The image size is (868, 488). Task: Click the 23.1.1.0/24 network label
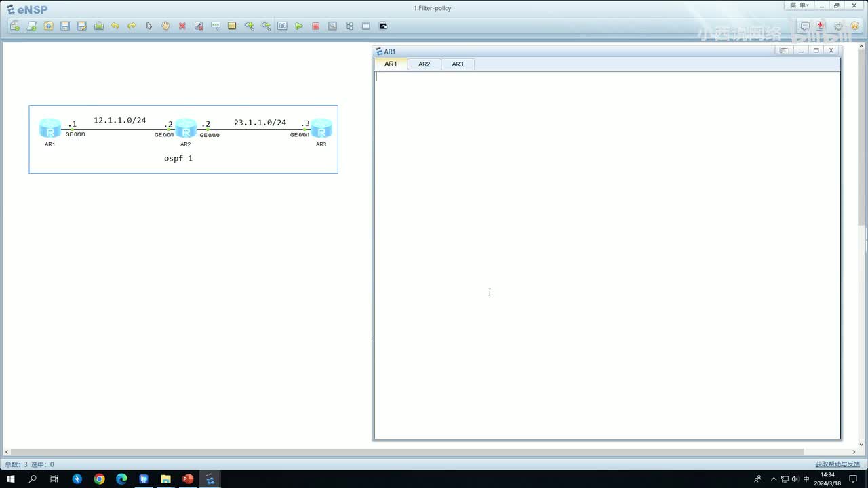[x=260, y=123]
